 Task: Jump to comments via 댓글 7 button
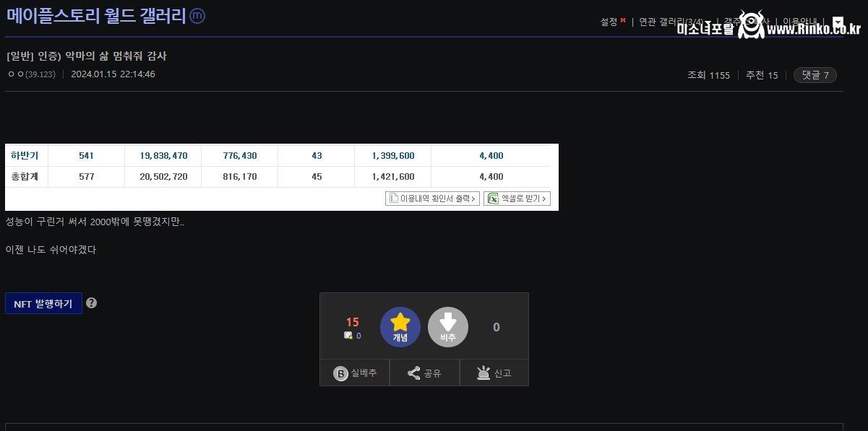815,75
